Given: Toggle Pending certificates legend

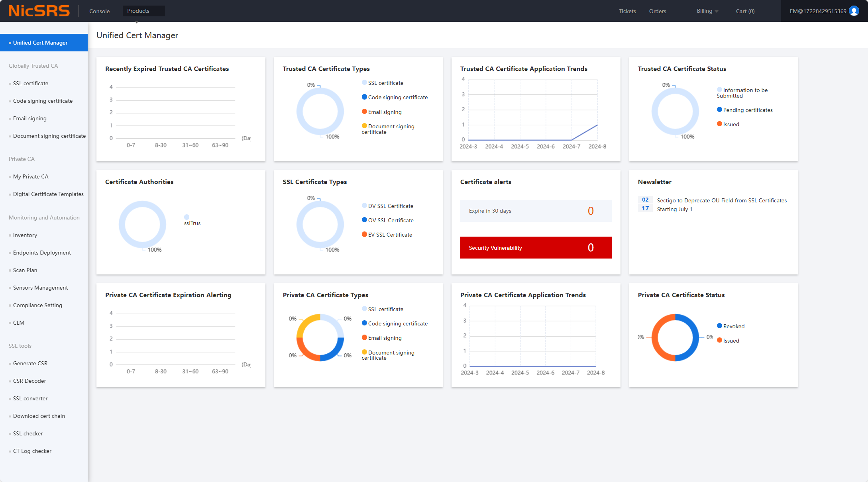Looking at the screenshot, I should pos(745,110).
